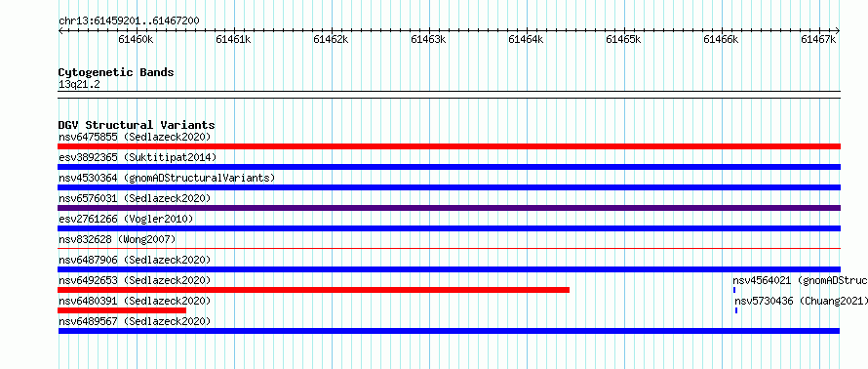
Task: Select the blue esv3892365 variant bar
Action: [449, 167]
